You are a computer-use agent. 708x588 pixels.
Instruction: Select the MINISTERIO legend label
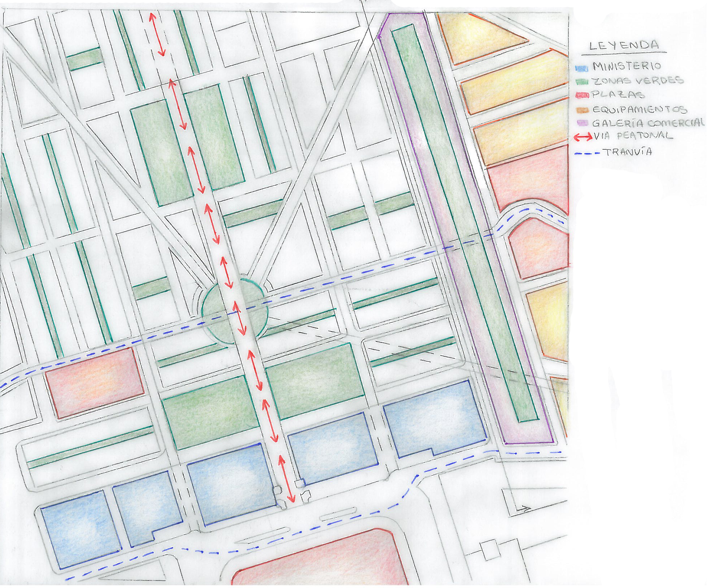point(627,66)
